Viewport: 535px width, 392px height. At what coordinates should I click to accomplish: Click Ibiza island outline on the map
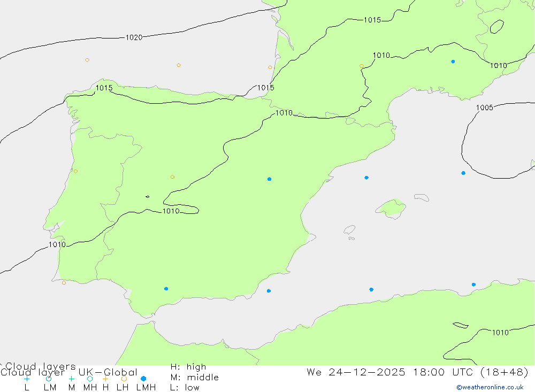[349, 230]
